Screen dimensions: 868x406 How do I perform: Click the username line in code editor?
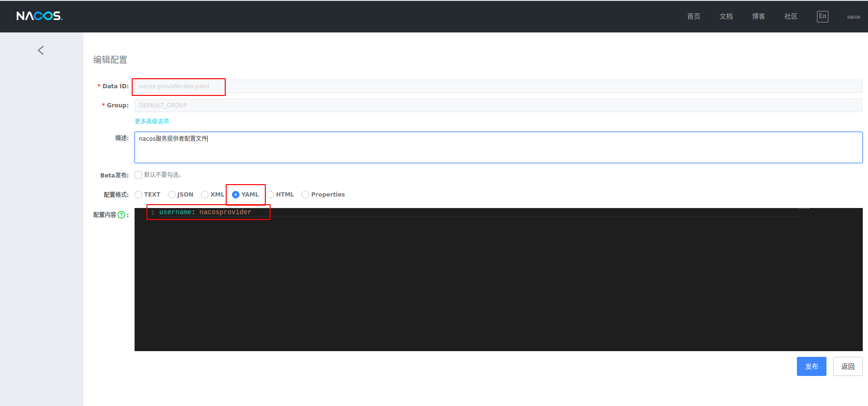coord(205,212)
